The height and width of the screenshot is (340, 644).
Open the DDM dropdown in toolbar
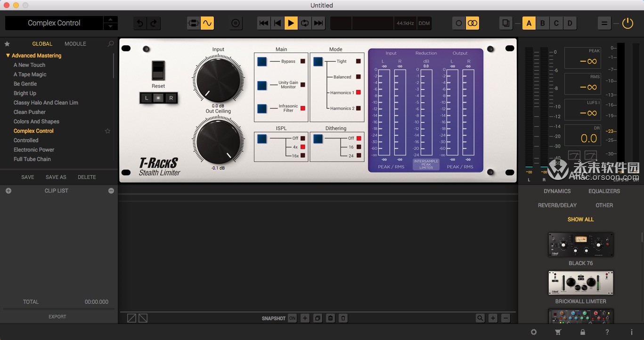(424, 23)
